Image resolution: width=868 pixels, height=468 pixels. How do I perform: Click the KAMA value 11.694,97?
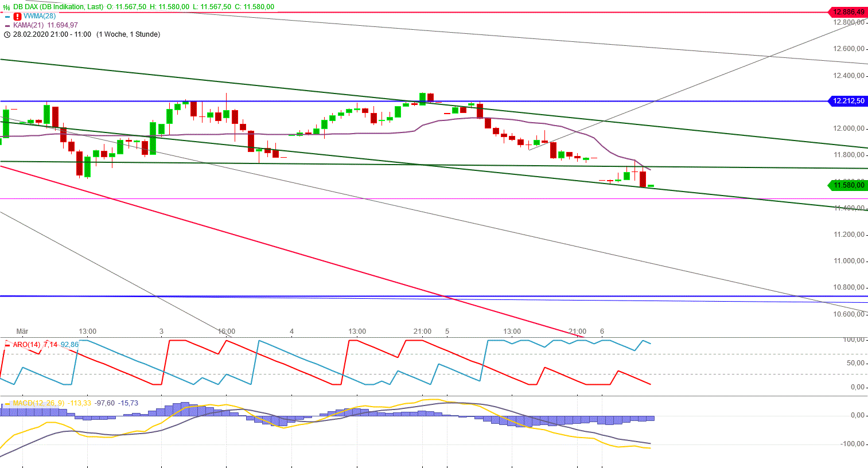point(63,25)
